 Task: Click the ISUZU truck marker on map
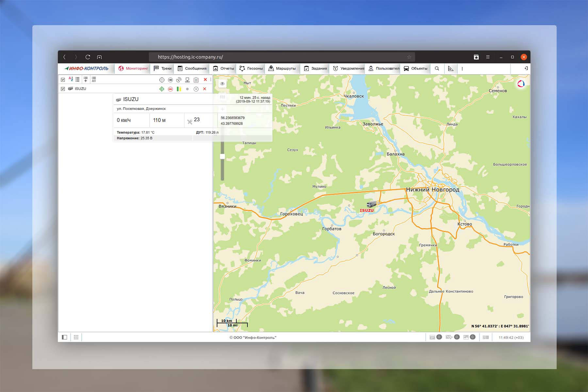(x=371, y=204)
